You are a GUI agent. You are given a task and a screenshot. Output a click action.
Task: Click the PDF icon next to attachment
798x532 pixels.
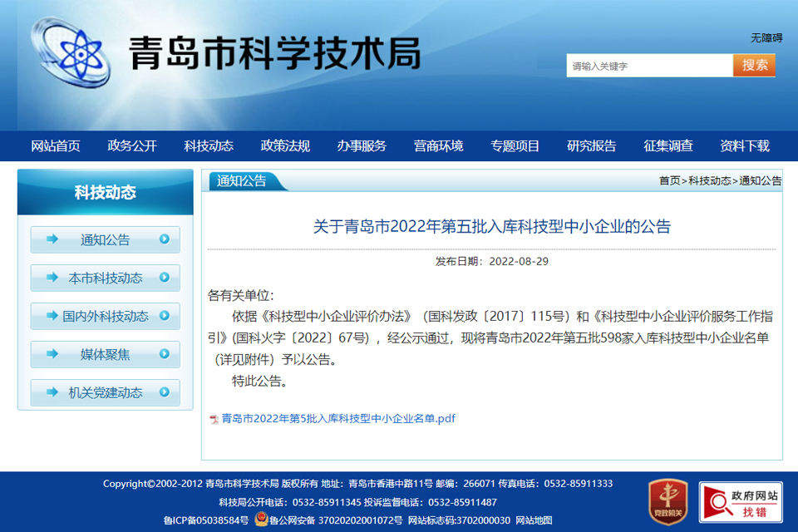pos(214,419)
